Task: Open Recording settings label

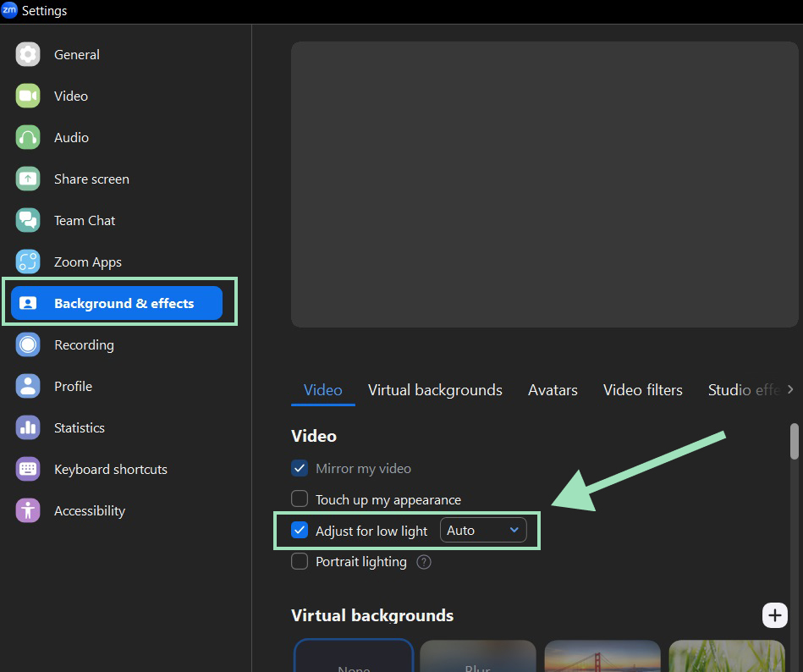Action: coord(84,345)
